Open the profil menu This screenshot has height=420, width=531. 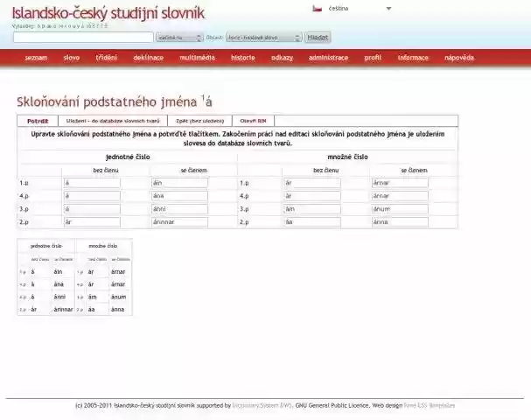[373, 58]
